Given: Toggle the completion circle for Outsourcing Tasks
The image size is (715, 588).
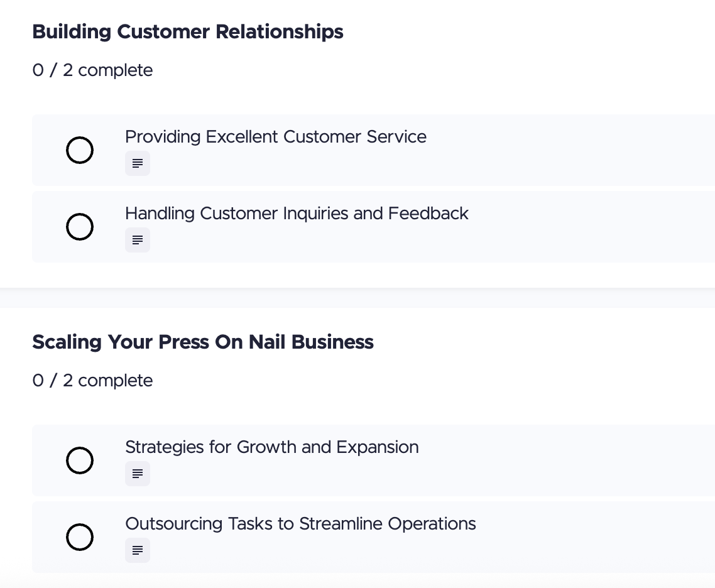Looking at the screenshot, I should 80,537.
